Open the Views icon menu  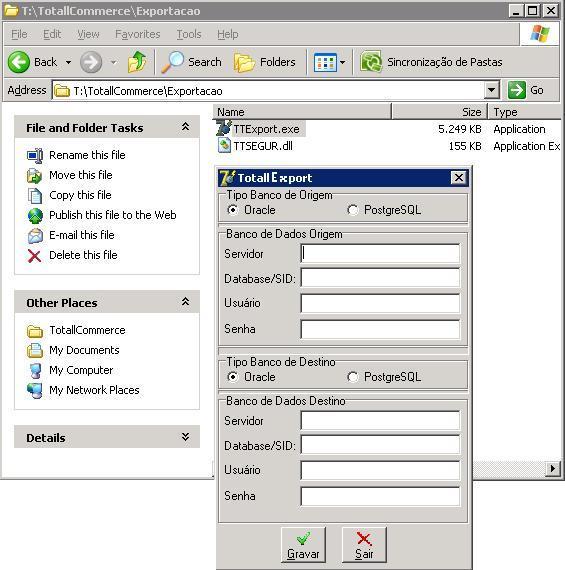pos(325,62)
